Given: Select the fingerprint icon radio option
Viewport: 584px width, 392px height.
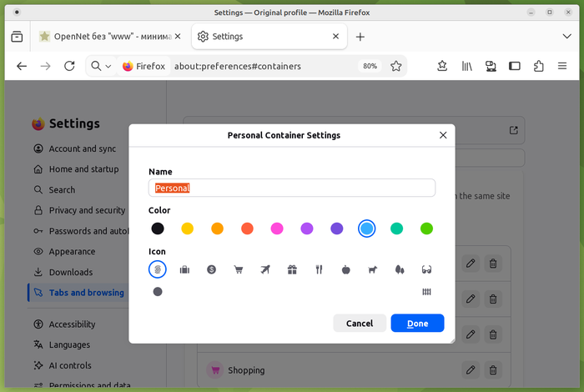Looking at the screenshot, I should (x=158, y=269).
